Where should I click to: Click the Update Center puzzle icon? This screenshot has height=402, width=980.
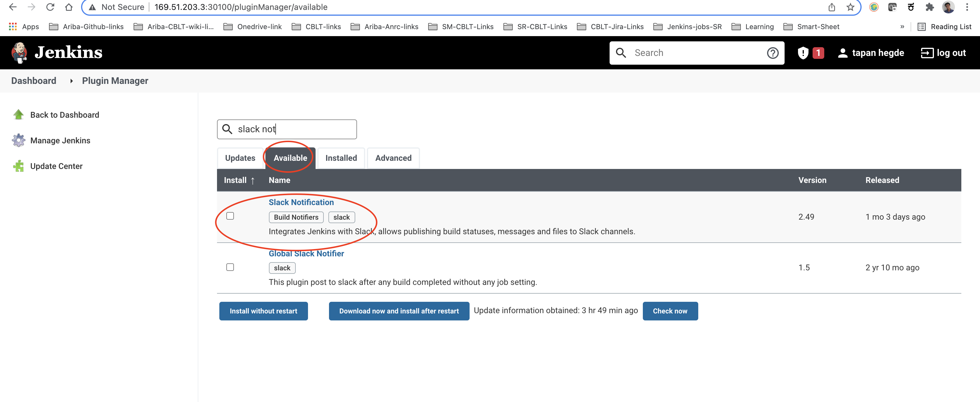18,166
